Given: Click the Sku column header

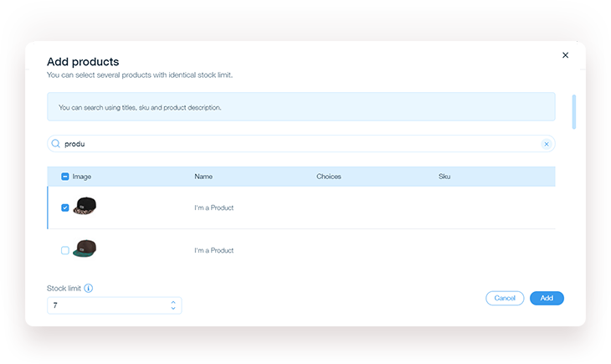Looking at the screenshot, I should point(444,177).
